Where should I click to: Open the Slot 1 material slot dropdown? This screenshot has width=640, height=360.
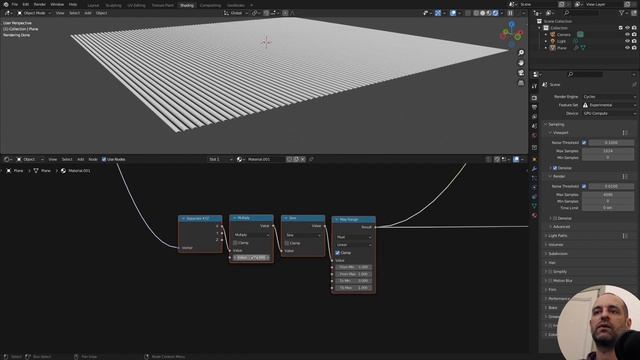[220, 159]
